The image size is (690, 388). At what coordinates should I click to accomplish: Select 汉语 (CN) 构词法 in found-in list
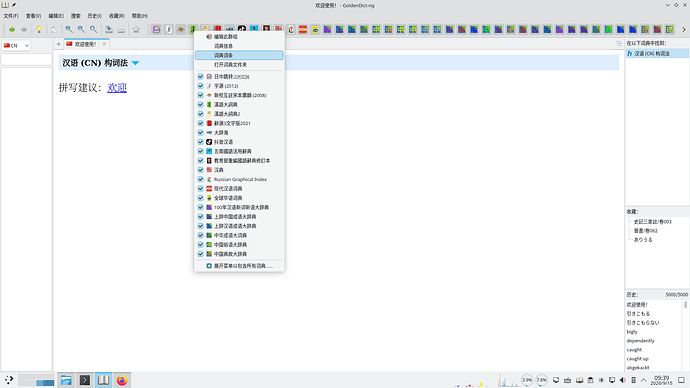(657, 53)
